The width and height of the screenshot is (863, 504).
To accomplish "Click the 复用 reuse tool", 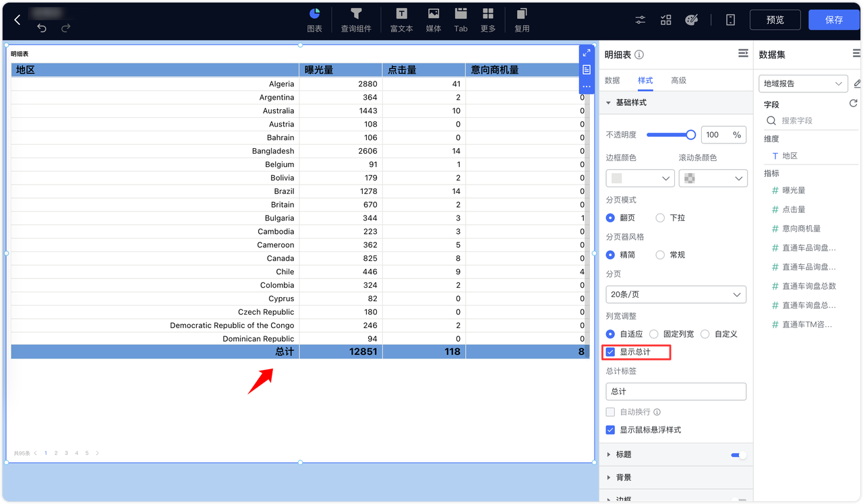I will tap(522, 20).
